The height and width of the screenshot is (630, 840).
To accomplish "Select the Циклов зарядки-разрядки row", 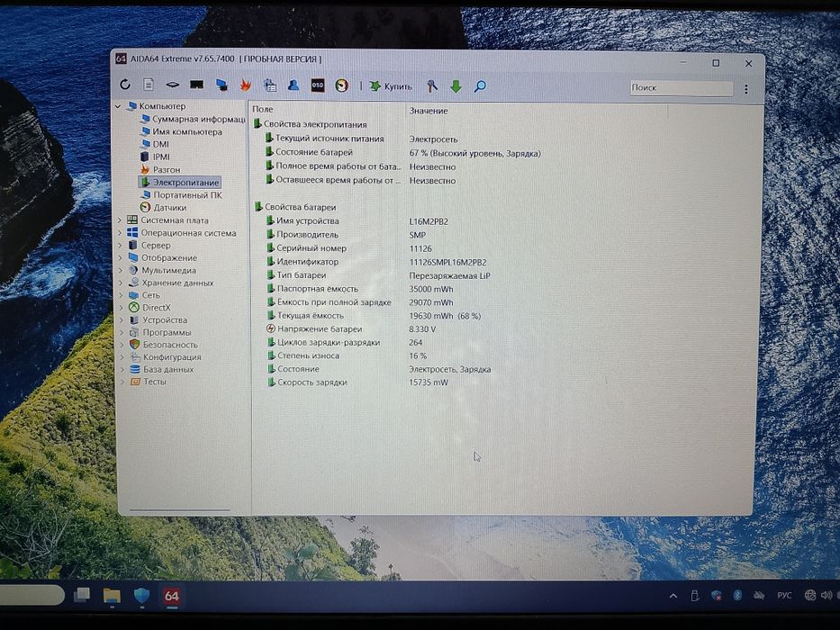I will 324,342.
